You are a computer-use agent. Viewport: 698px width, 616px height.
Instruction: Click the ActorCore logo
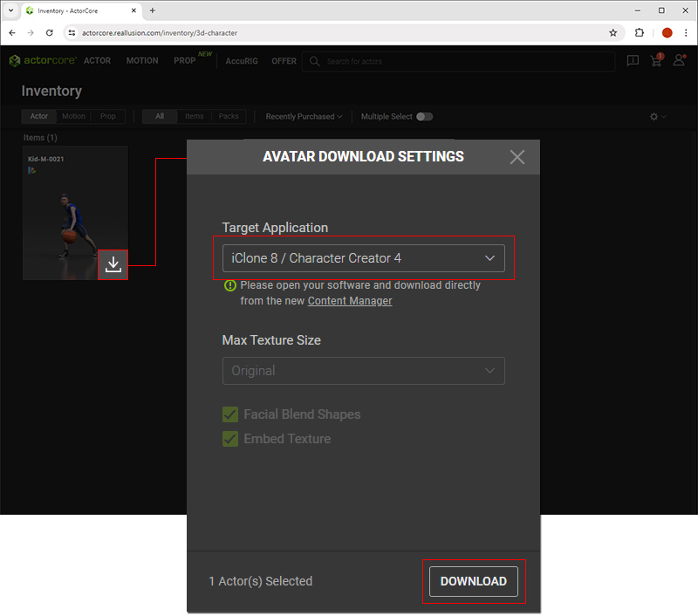tap(43, 60)
